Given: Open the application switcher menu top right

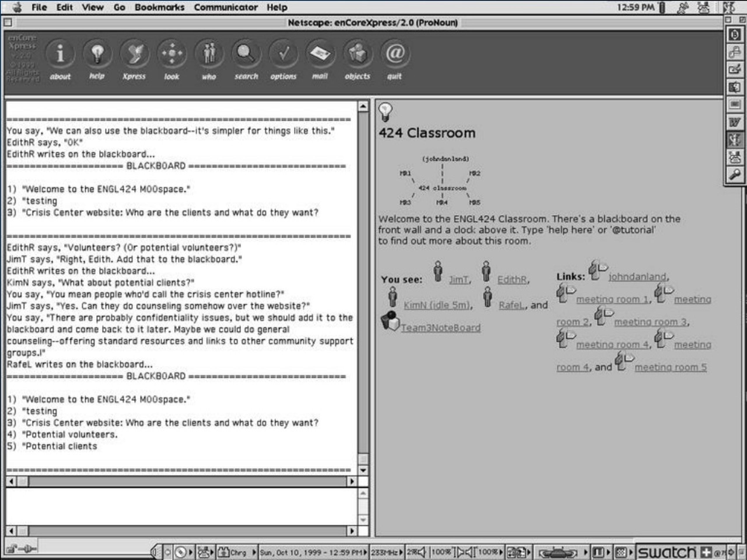Looking at the screenshot, I should tap(729, 7).
